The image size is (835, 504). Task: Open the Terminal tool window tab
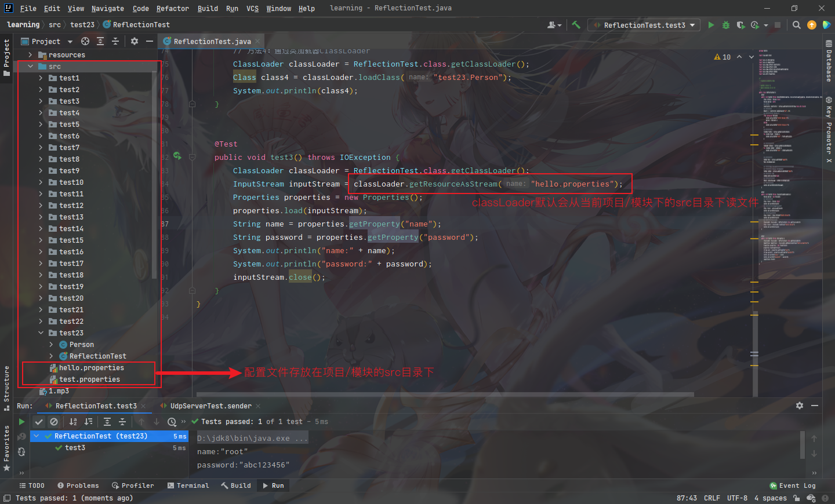coord(188,485)
